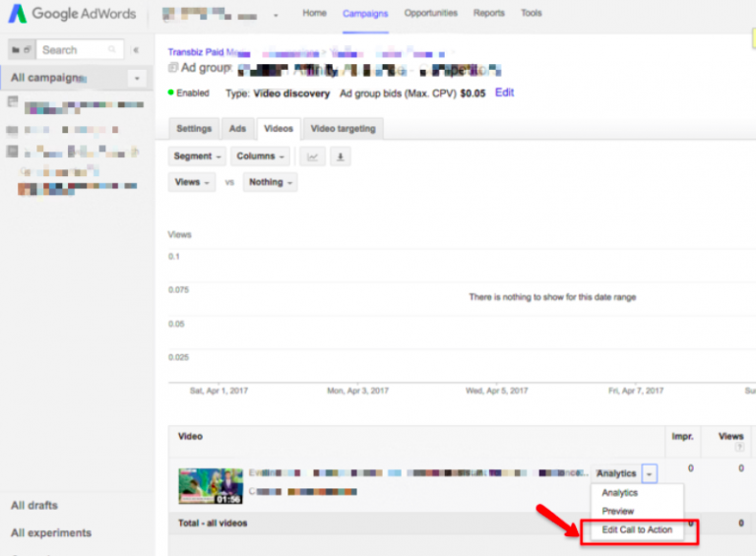
Task: Click the Edit link for bids
Action: [x=504, y=93]
